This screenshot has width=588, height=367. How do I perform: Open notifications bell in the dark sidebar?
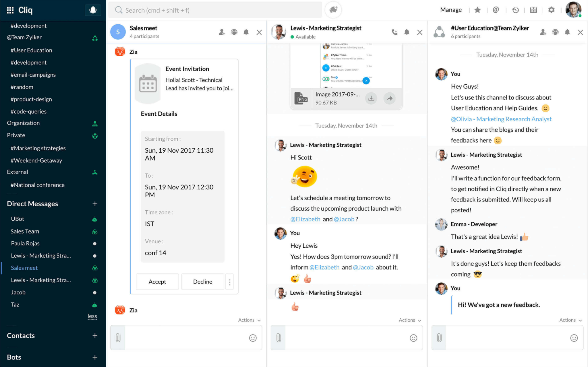point(93,10)
